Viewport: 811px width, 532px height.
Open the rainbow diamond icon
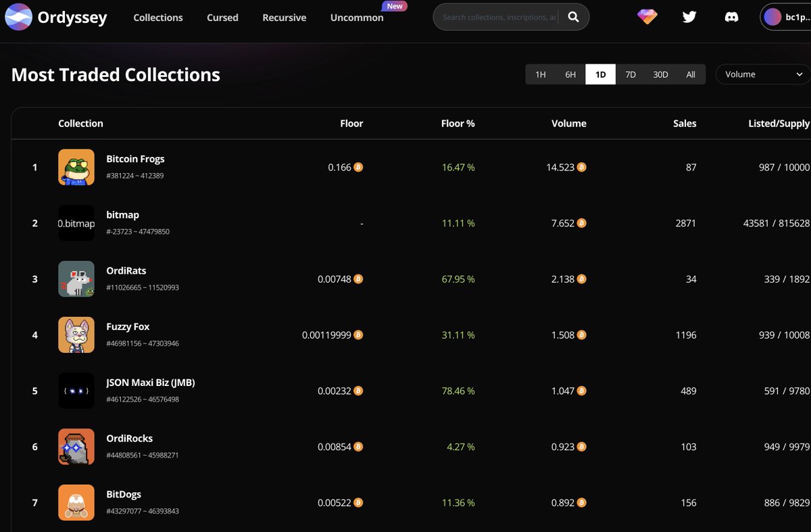pos(647,18)
